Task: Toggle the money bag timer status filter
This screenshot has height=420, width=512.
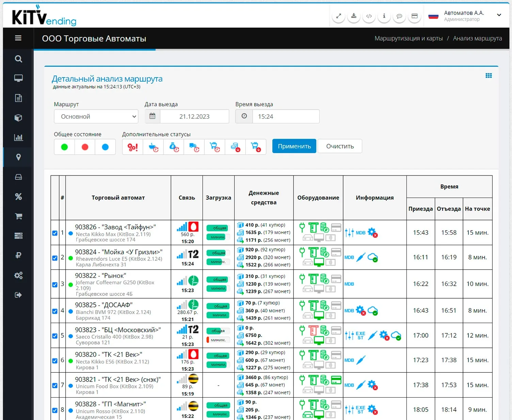Action: pyautogui.click(x=174, y=147)
